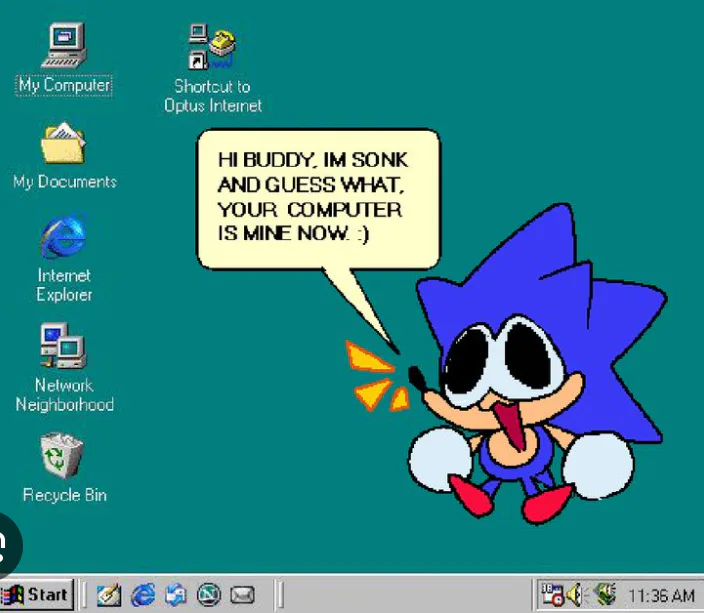704x613 pixels.
Task: Click the 11:36 AM clock
Action: [x=661, y=596]
